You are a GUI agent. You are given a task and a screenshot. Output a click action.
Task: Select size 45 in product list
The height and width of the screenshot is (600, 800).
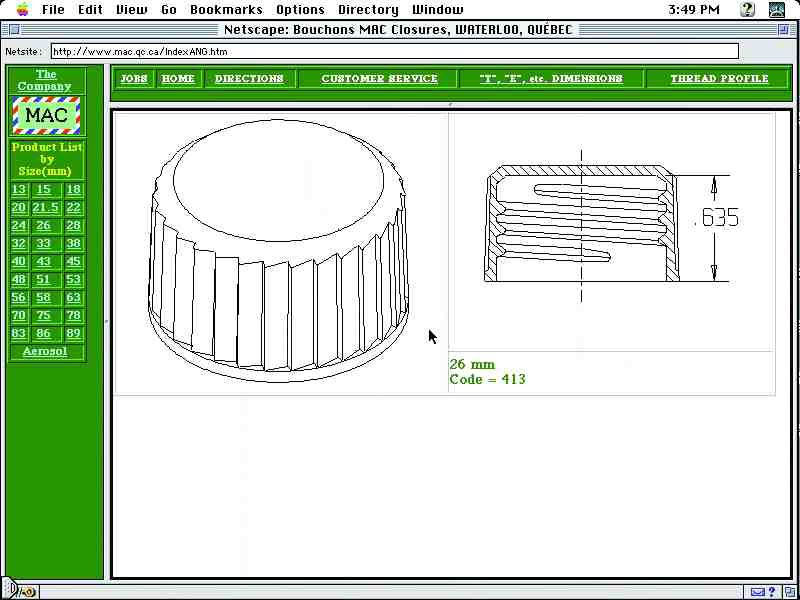tap(73, 262)
